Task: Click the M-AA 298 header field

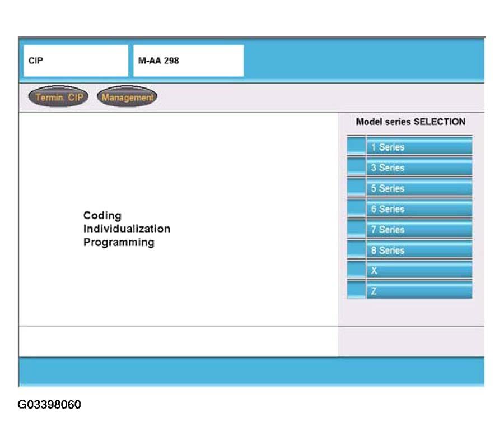Action: (188, 61)
